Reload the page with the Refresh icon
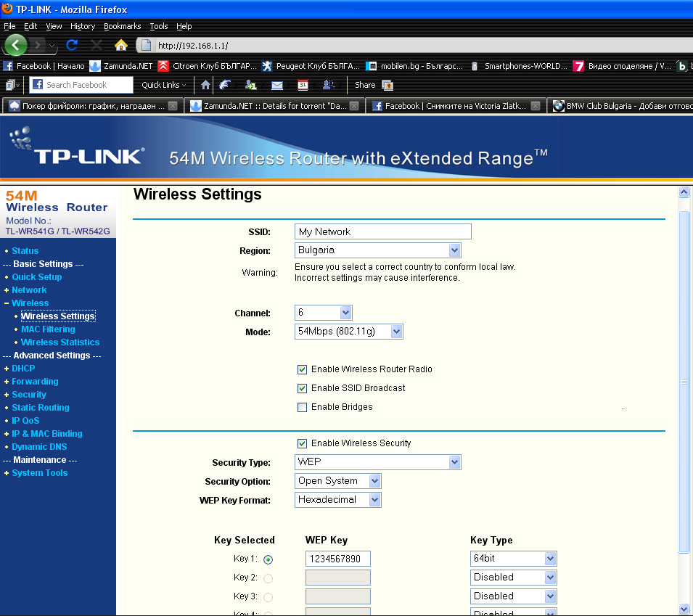693x616 pixels. point(72,45)
